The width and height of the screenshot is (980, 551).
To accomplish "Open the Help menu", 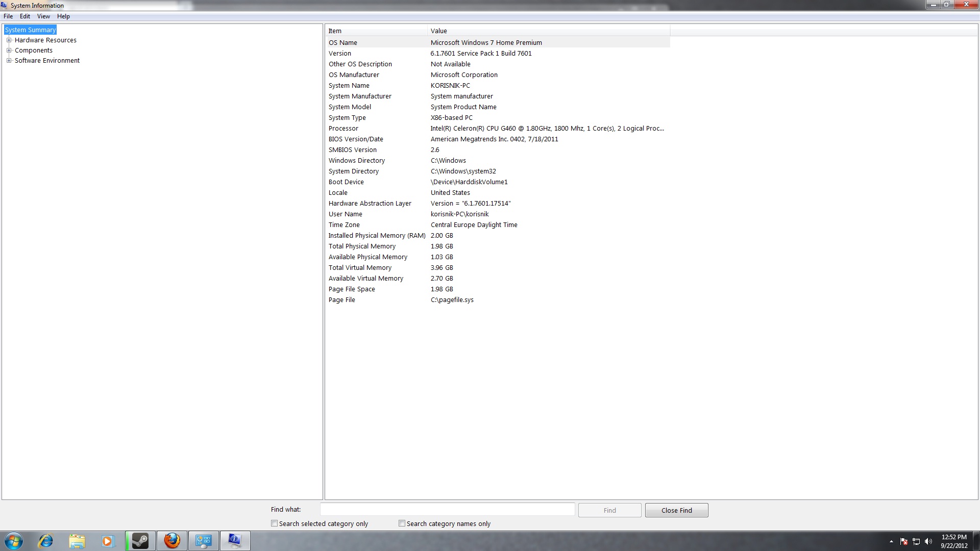I will click(63, 16).
